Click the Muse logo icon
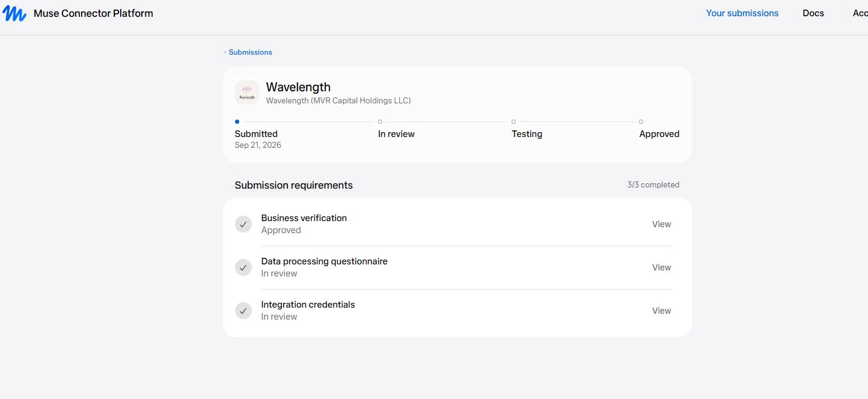 click(14, 13)
